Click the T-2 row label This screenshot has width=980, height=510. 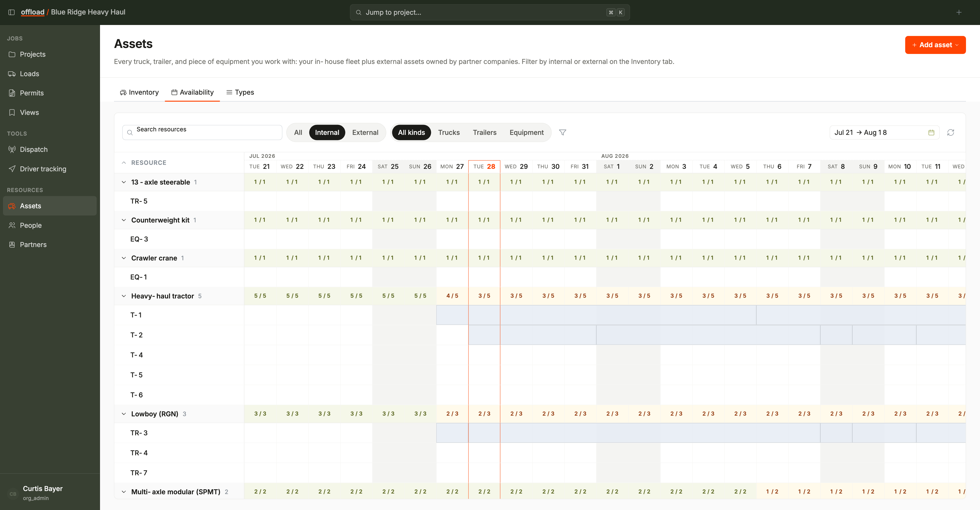tap(136, 335)
